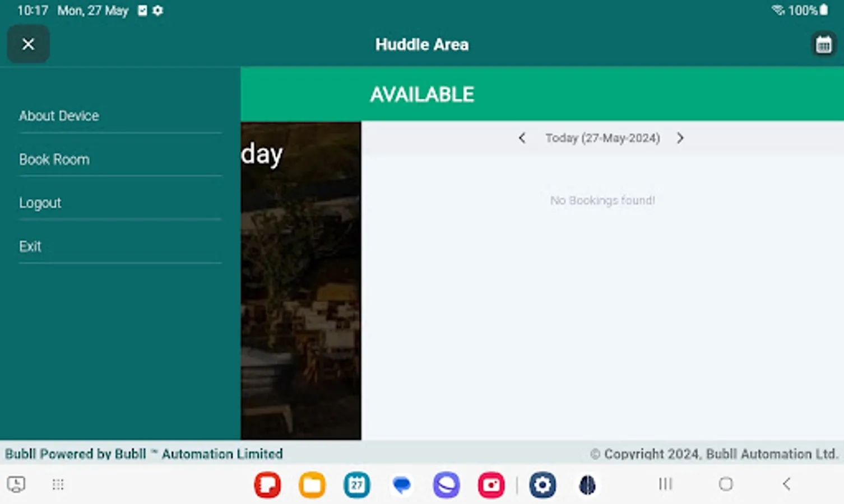
Task: Tap the settings gear in the status bar
Action: click(157, 10)
